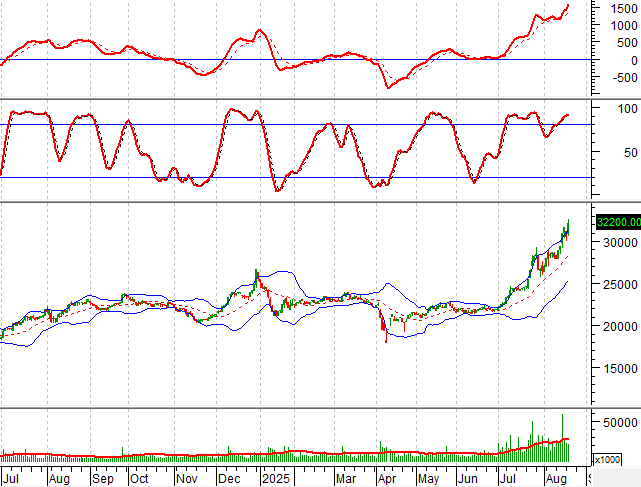Click the 100 level on the stochastic axis
Image resolution: width=641 pixels, height=487 pixels.
coord(628,109)
